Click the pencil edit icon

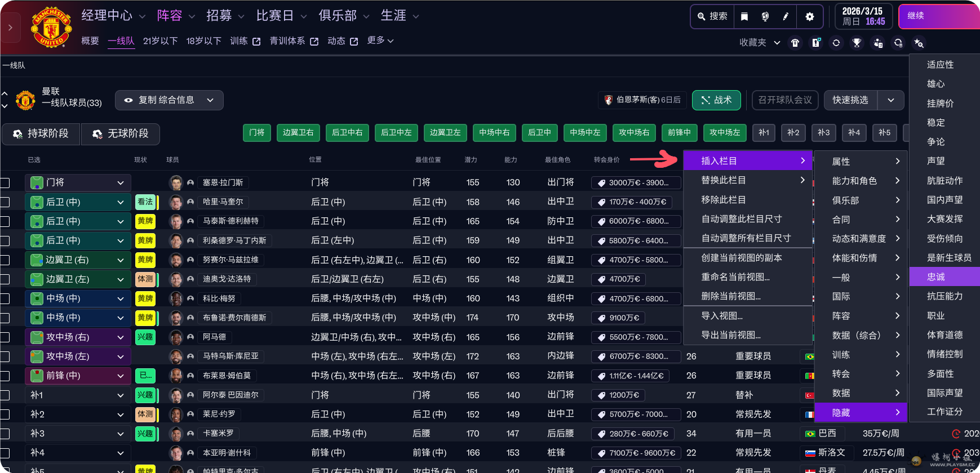pyautogui.click(x=786, y=17)
